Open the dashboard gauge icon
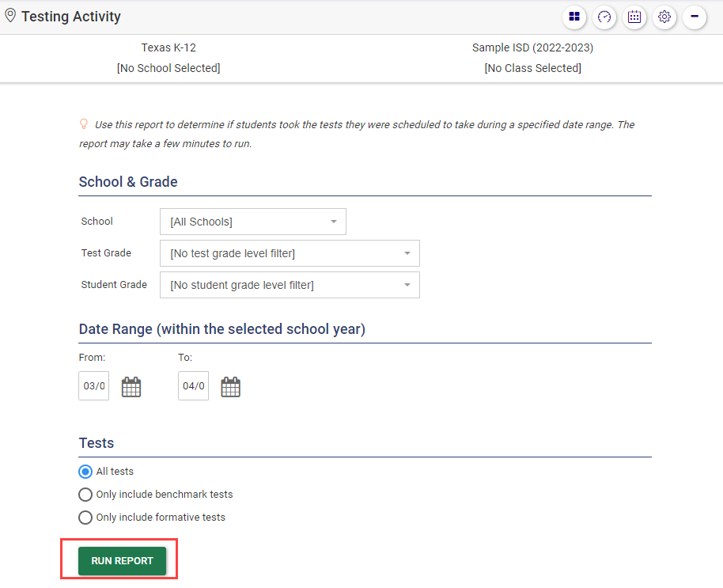The height and width of the screenshot is (588, 723). tap(604, 17)
